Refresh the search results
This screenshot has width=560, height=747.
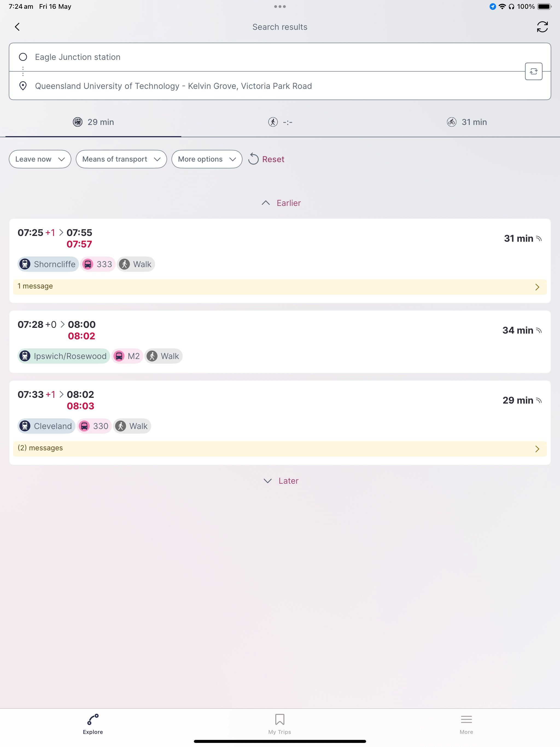pos(542,27)
